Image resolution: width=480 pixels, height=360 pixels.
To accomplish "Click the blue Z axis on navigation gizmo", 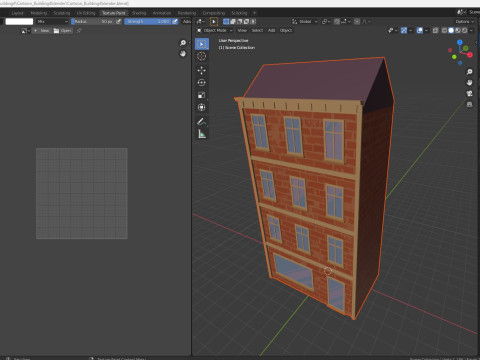I will (460, 42).
